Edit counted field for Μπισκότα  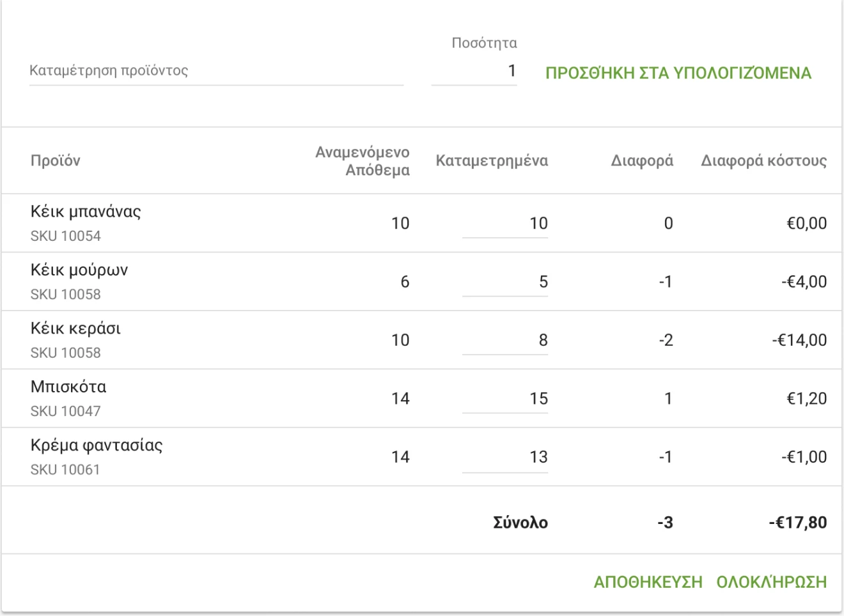tap(505, 399)
